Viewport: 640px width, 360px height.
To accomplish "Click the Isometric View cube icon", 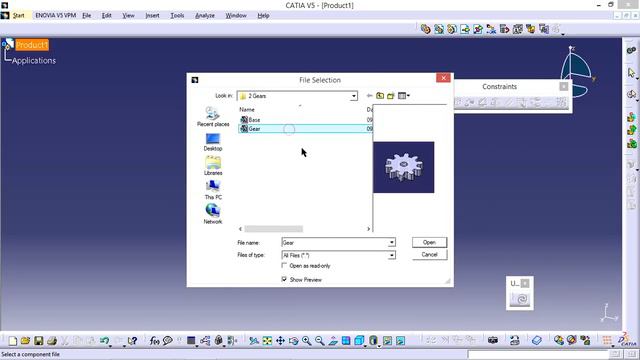I will 359,340.
